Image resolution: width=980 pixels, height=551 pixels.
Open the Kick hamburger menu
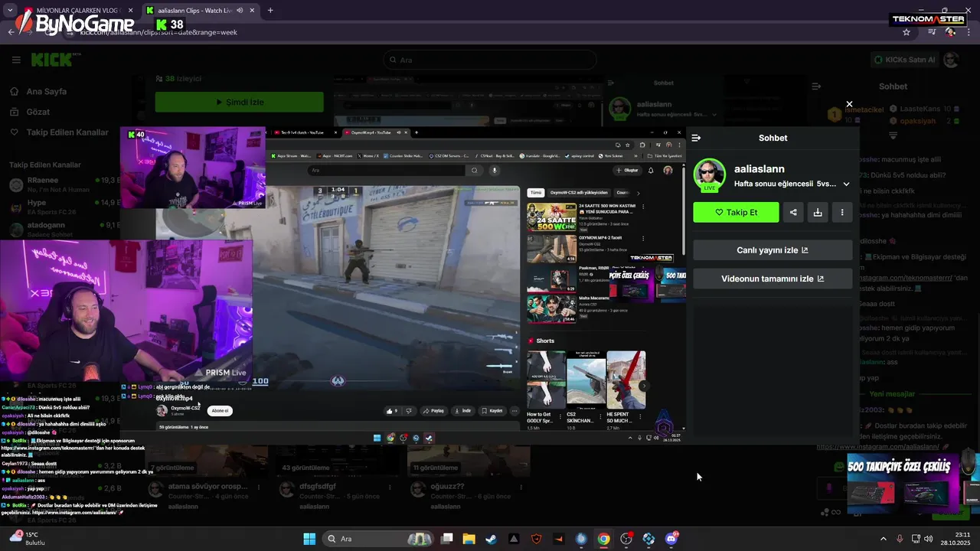16,60
